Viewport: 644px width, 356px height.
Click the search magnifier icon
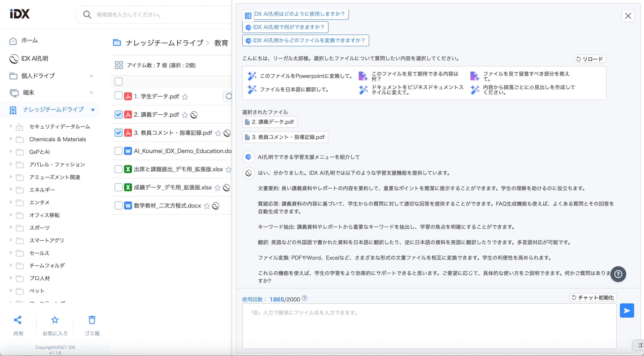[x=87, y=15]
